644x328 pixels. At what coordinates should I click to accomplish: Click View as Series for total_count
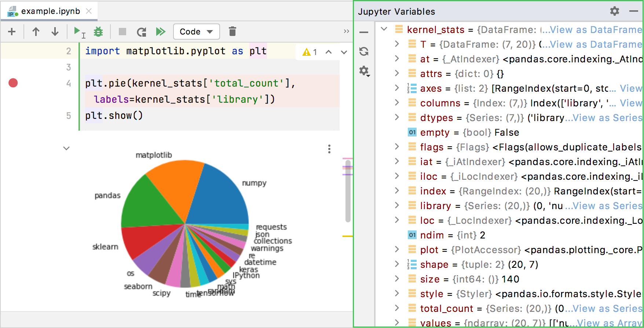pyautogui.click(x=607, y=309)
